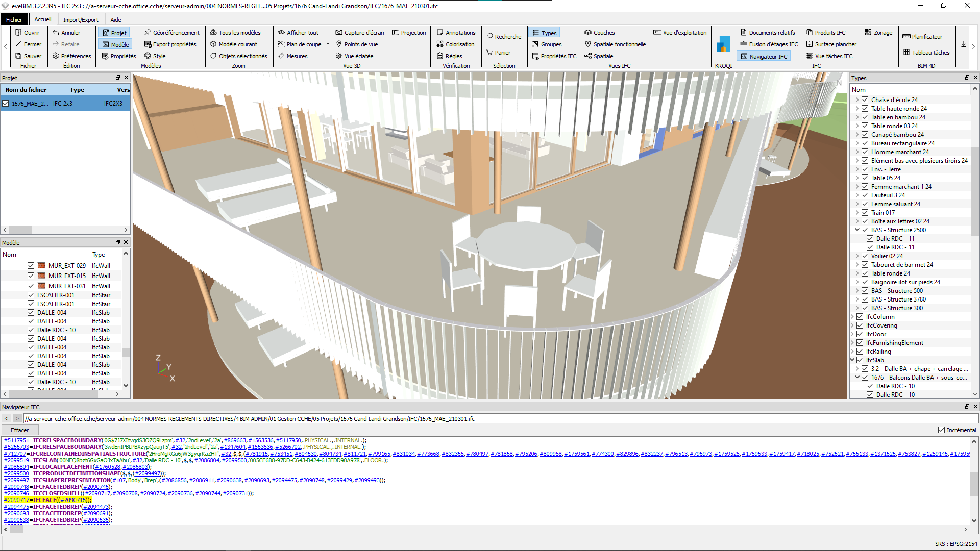Toggle the Projet panel button
The height and width of the screenshot is (551, 980).
pyautogui.click(x=114, y=33)
